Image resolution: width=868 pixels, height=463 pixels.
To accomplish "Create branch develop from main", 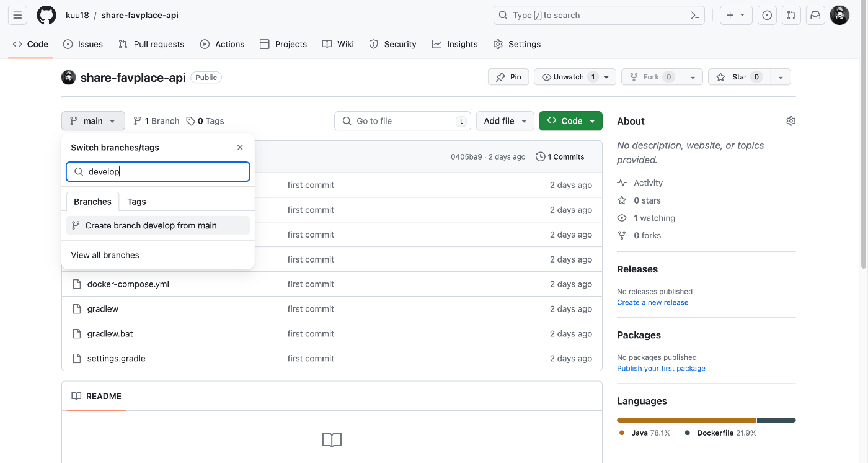I will [x=157, y=225].
